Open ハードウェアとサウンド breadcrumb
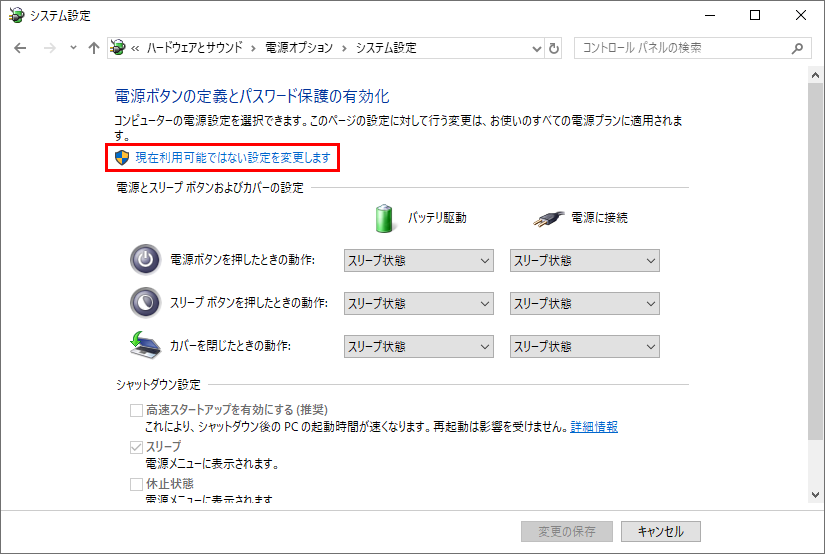Screen dimensions: 825x554 pos(195,48)
